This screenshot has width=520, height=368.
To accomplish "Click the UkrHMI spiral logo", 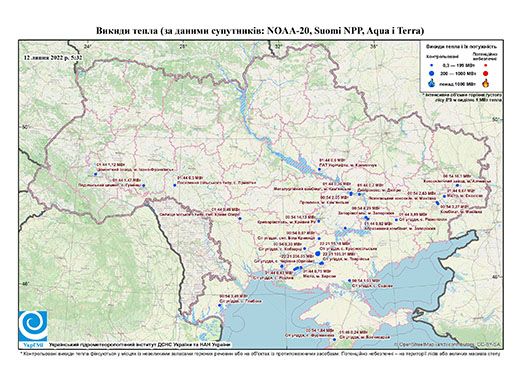I will (x=33, y=326).
